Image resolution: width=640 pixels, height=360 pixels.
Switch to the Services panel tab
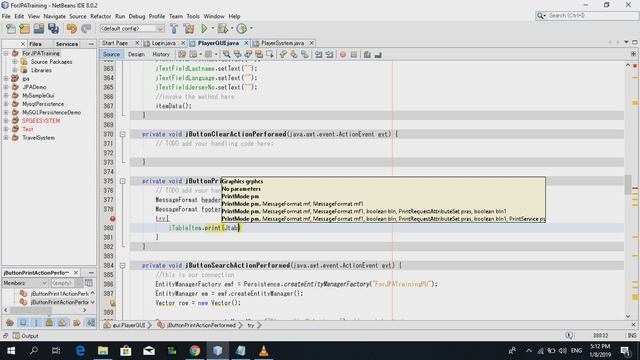point(67,44)
